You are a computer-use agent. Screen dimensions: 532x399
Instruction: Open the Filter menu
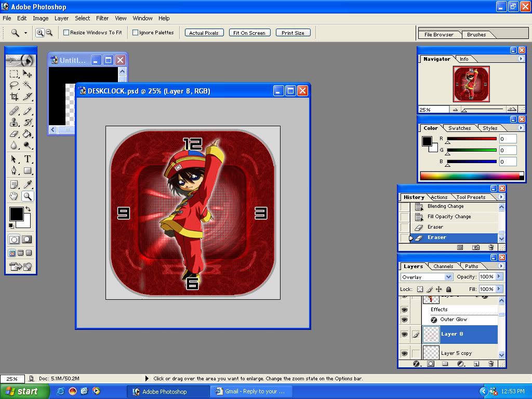pos(102,18)
